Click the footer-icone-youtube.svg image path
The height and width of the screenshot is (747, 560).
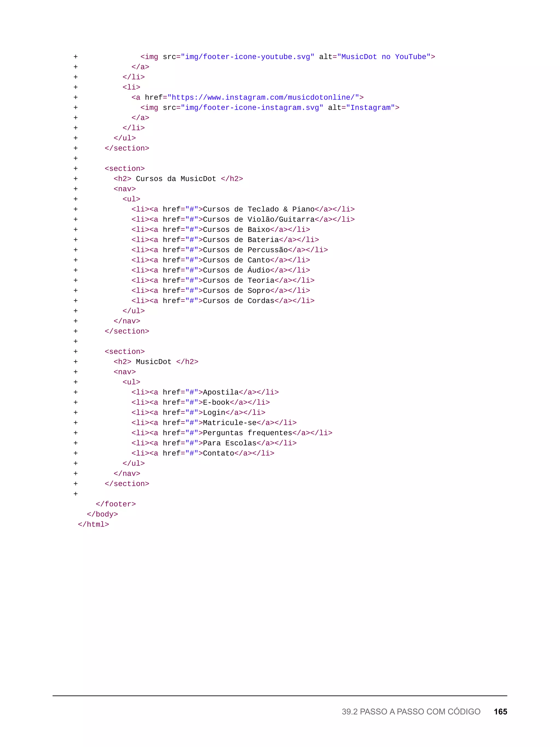247,57
